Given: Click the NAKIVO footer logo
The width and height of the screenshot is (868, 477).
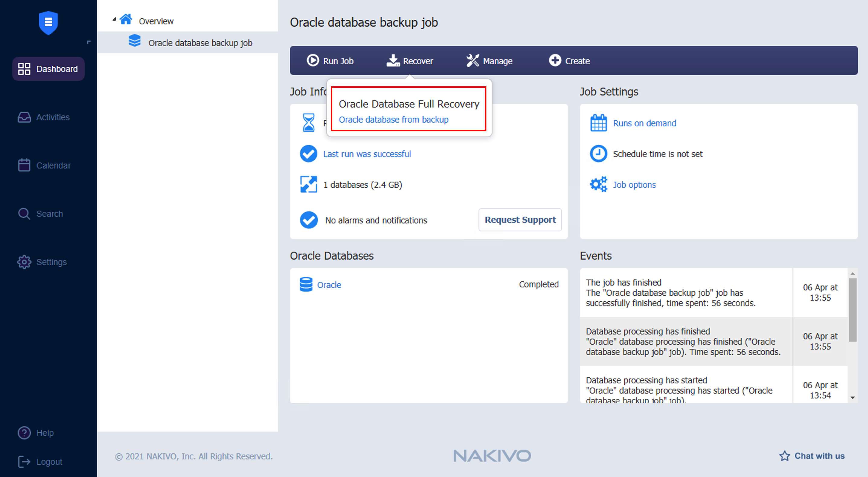Looking at the screenshot, I should [x=492, y=456].
